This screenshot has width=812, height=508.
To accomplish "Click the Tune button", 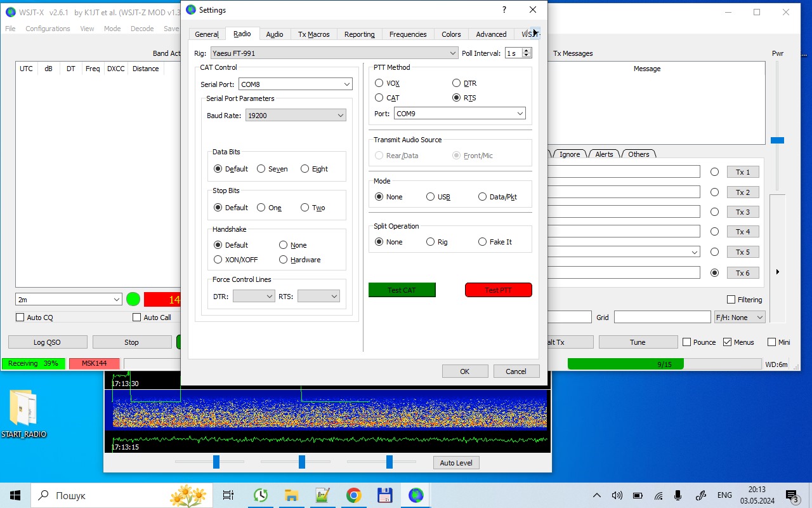I will (x=638, y=342).
